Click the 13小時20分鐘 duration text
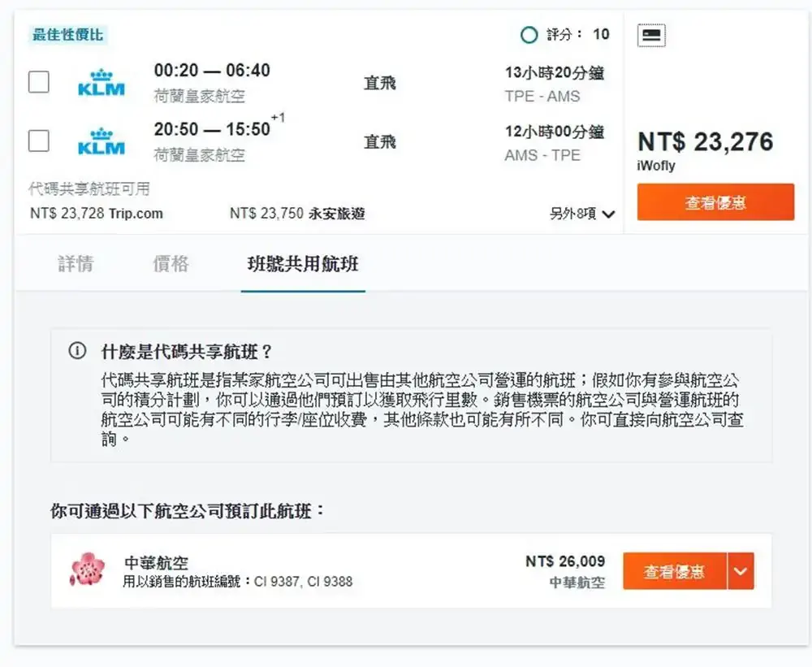Viewport: 812px width, 667px height. 554,73
